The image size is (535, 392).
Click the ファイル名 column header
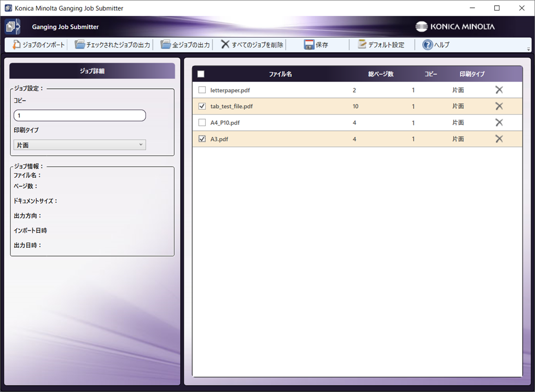coord(280,74)
